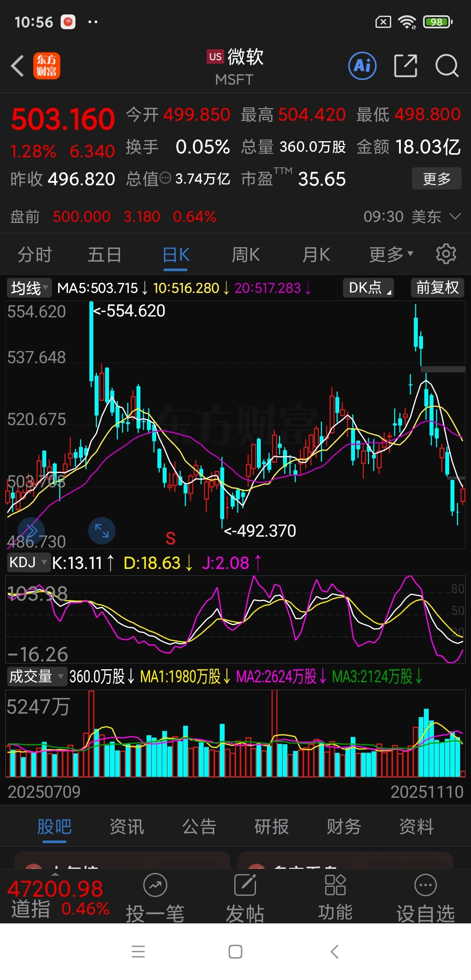Tap the MA1:1980万股 volume value

click(181, 677)
